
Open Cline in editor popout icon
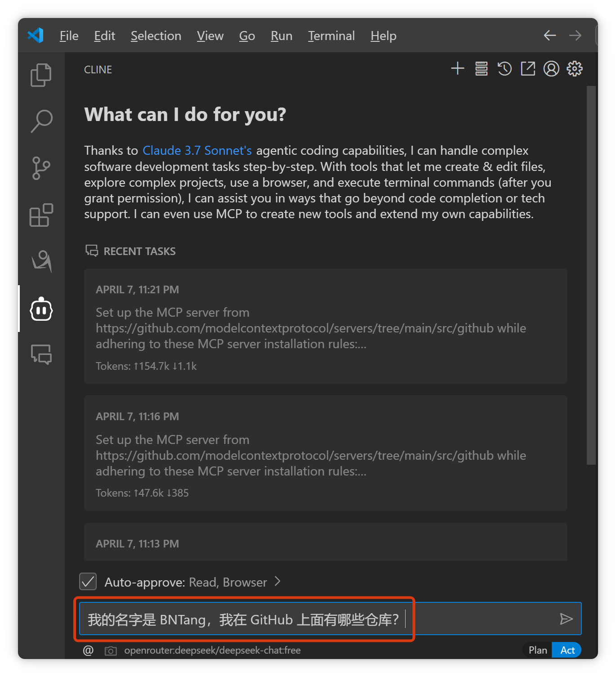(x=528, y=69)
